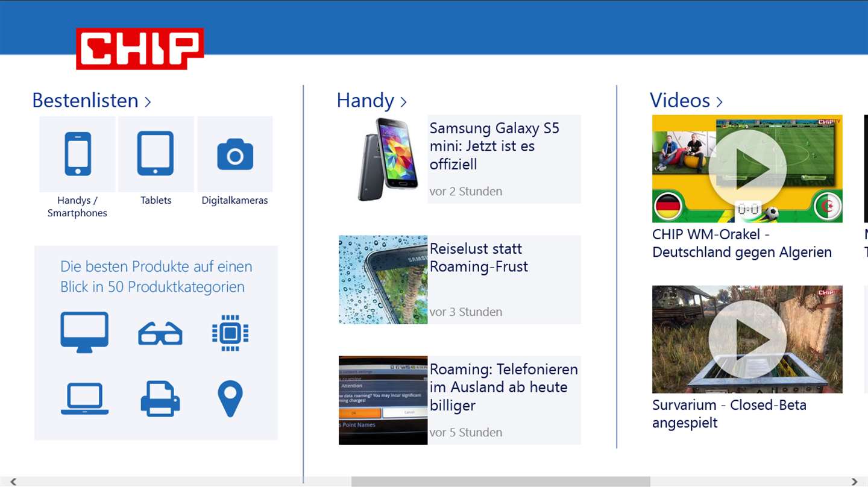Click the roaming settings dialog thumbnail
Image resolution: width=868 pixels, height=487 pixels.
coord(383,400)
